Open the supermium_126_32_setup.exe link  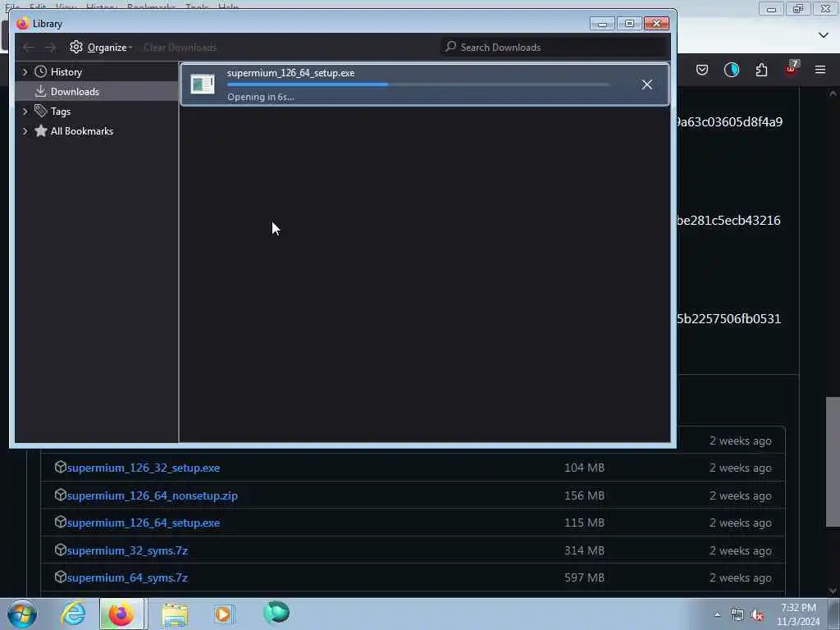point(143,468)
